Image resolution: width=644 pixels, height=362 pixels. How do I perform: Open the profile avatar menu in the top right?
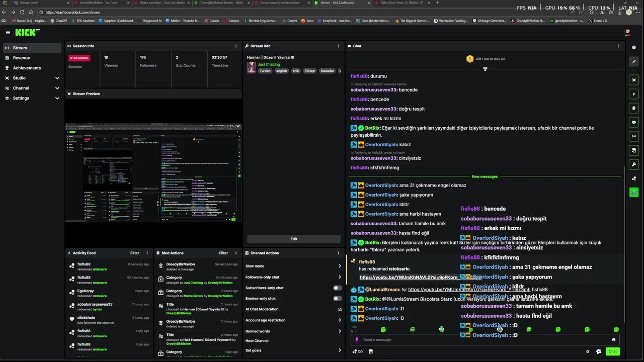[x=627, y=32]
